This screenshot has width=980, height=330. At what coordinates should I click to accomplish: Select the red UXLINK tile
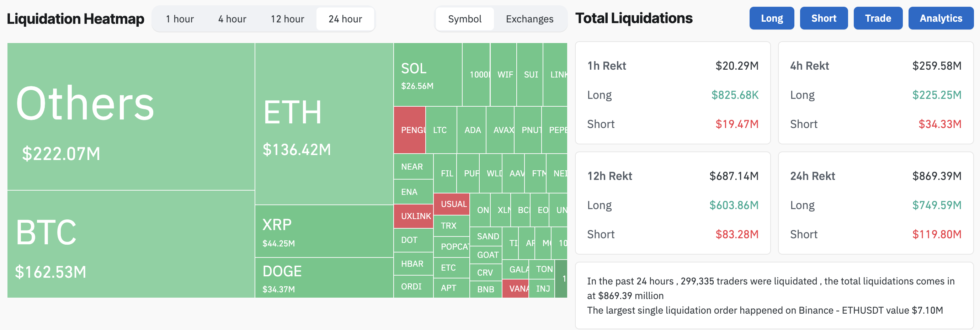pyautogui.click(x=413, y=216)
